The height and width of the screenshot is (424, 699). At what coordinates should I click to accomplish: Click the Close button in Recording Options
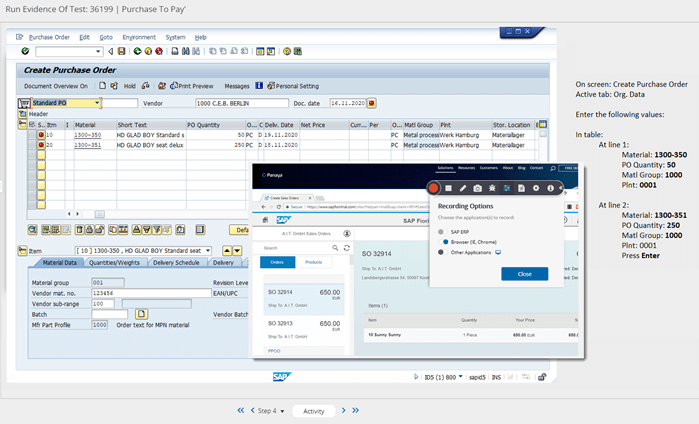pos(525,274)
